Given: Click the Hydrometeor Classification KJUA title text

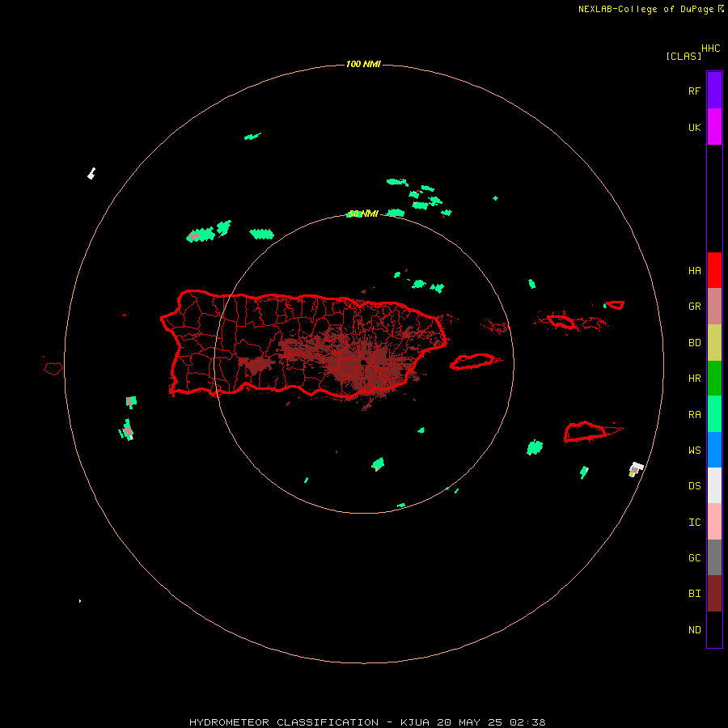Looking at the screenshot, I should pyautogui.click(x=367, y=722).
